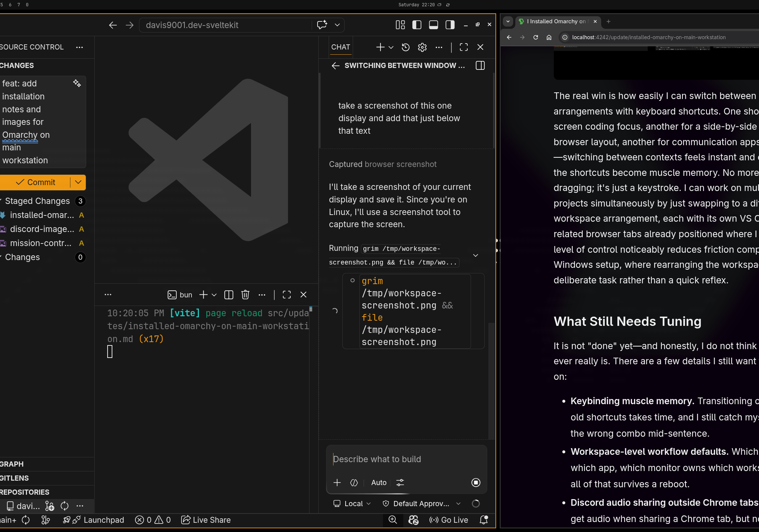Open the Local session target dropdown

pos(352,504)
